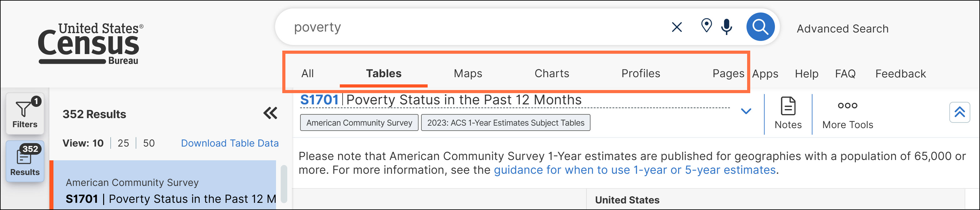Set results view to 25 per page
The image size is (980, 210).
123,143
